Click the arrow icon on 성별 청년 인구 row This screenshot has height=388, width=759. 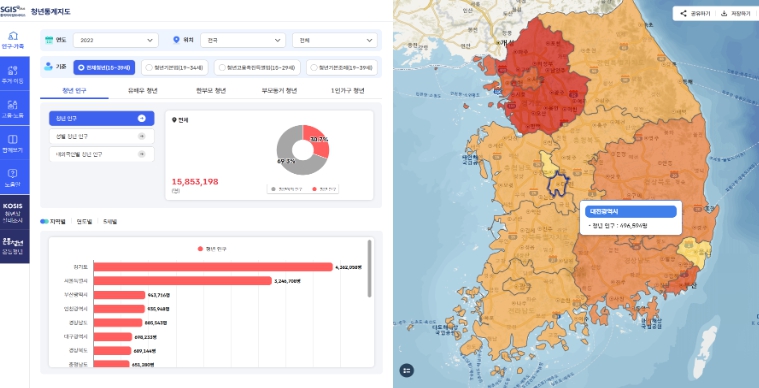click(x=141, y=136)
